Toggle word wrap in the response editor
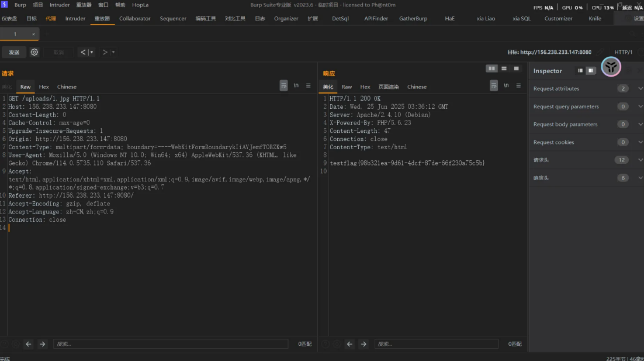The width and height of the screenshot is (644, 361). (x=494, y=85)
